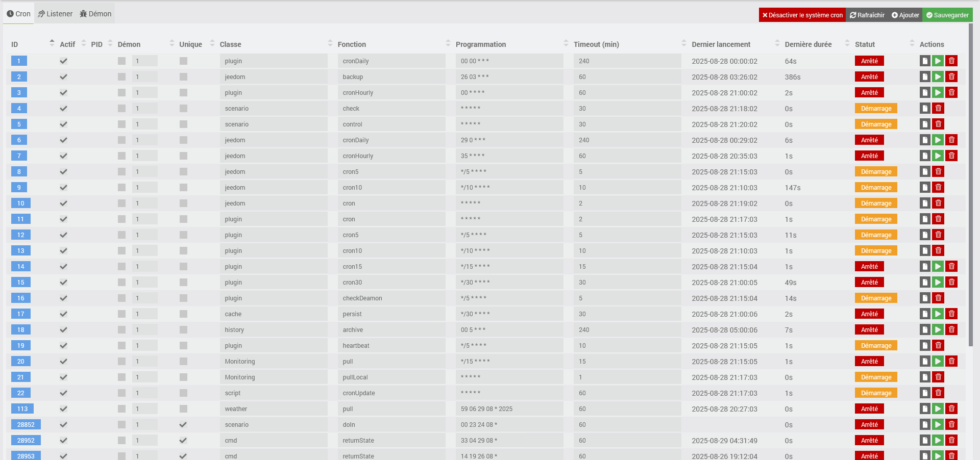Click the ID 113 badge

coord(22,409)
